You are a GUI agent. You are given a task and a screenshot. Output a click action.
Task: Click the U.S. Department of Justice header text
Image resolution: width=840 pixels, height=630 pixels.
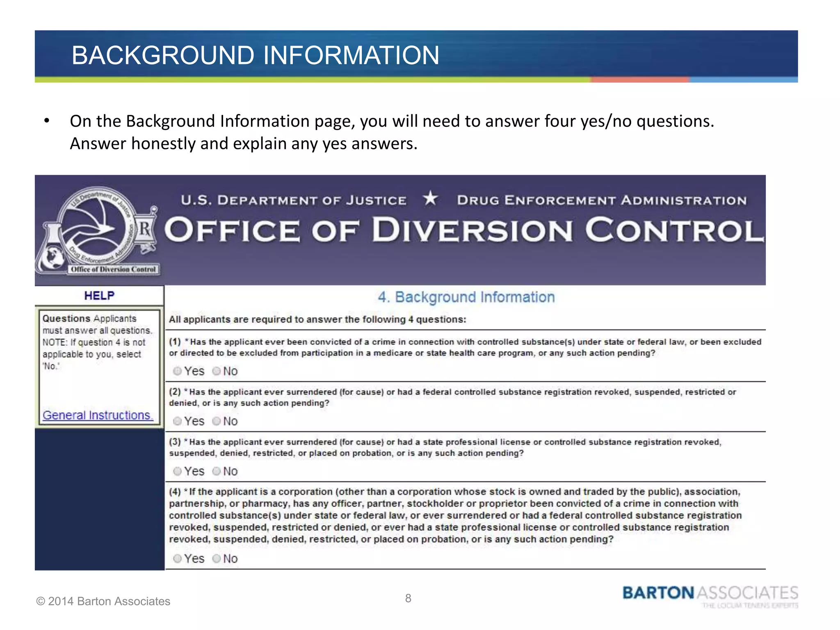coord(294,200)
